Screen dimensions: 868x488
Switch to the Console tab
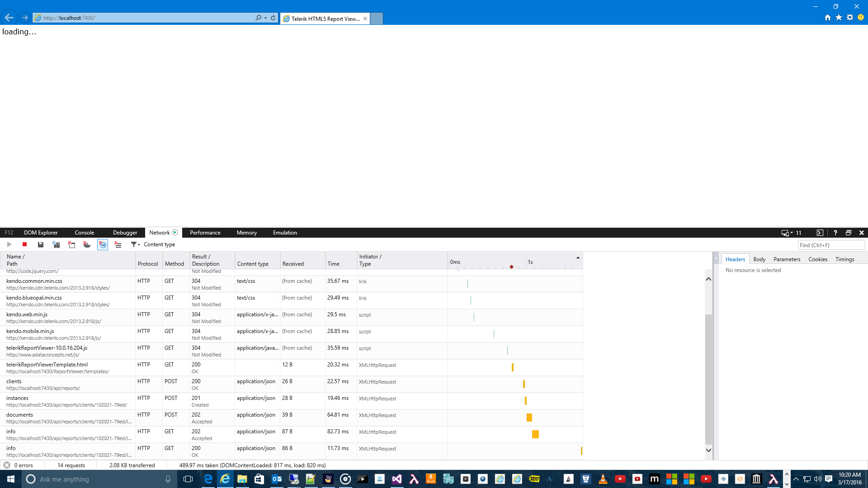point(85,233)
